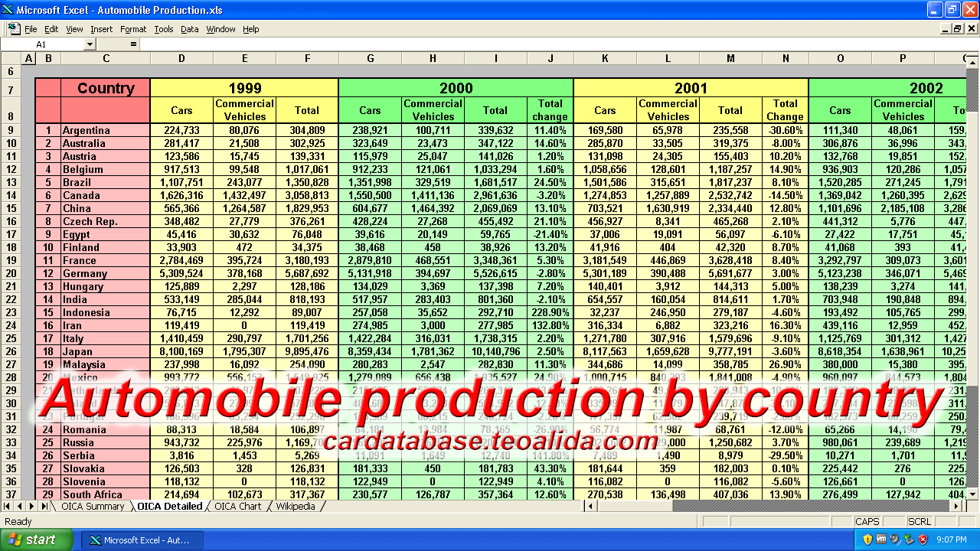Image resolution: width=980 pixels, height=551 pixels.
Task: Switch to the OICA Chart sheet tab
Action: coord(238,507)
